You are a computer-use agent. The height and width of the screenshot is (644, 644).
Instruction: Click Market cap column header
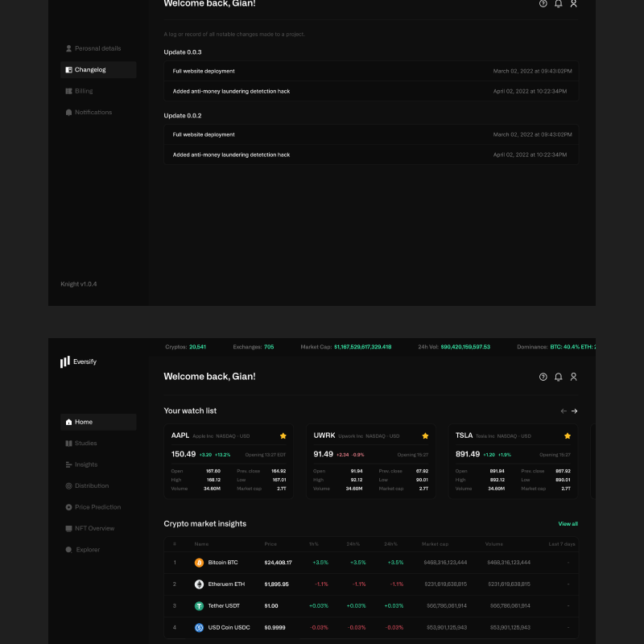pos(435,544)
